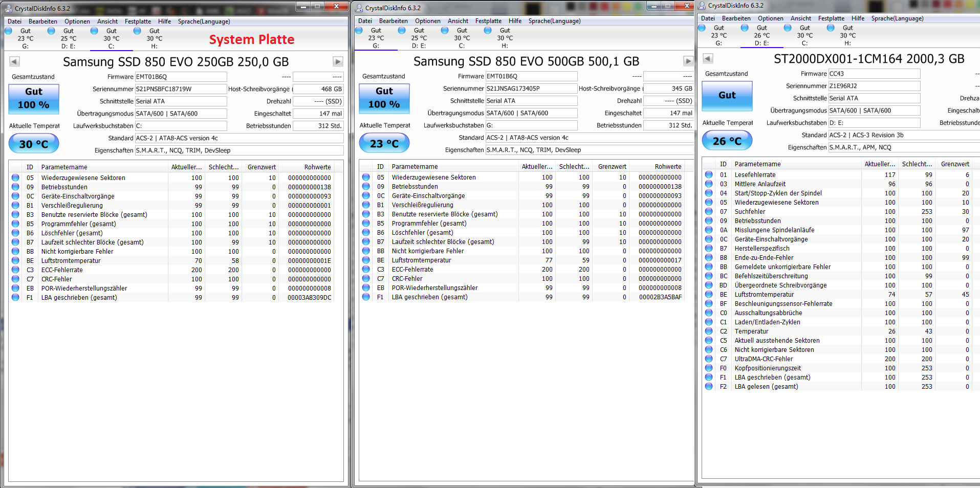Click serial number field Z1E96RJ2
This screenshot has height=488, width=980.
(x=874, y=86)
